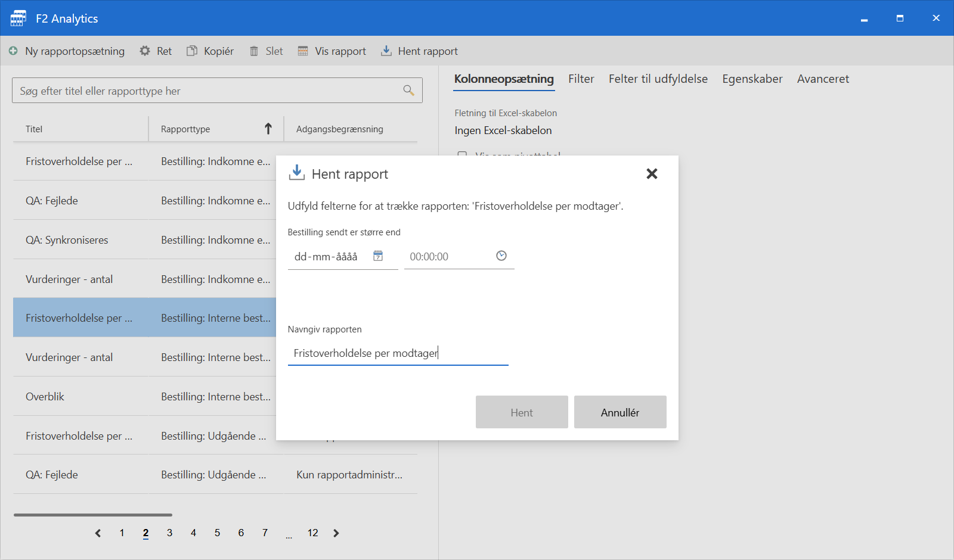Click the Hent rapport download toolbar icon
Image resolution: width=954 pixels, height=560 pixels.
386,51
